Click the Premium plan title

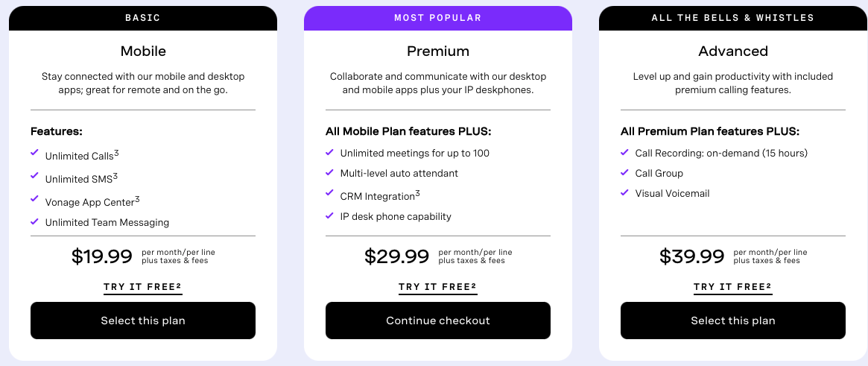pyautogui.click(x=438, y=51)
